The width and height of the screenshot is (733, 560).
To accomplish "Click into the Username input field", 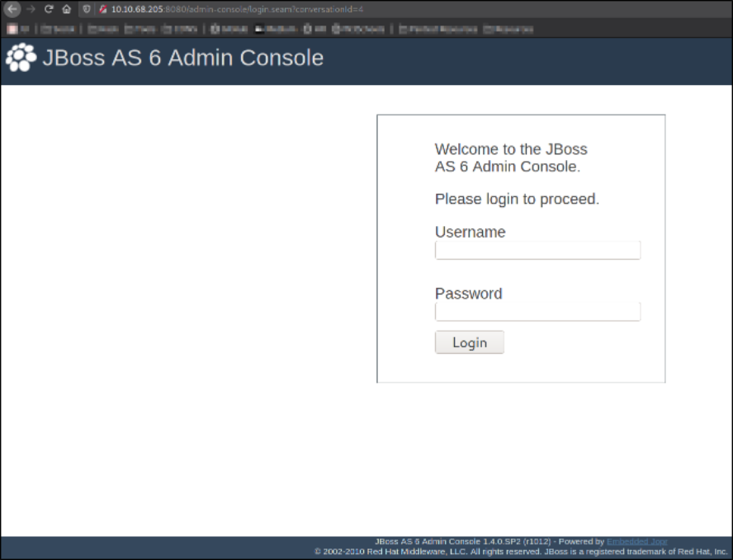I will coord(537,251).
